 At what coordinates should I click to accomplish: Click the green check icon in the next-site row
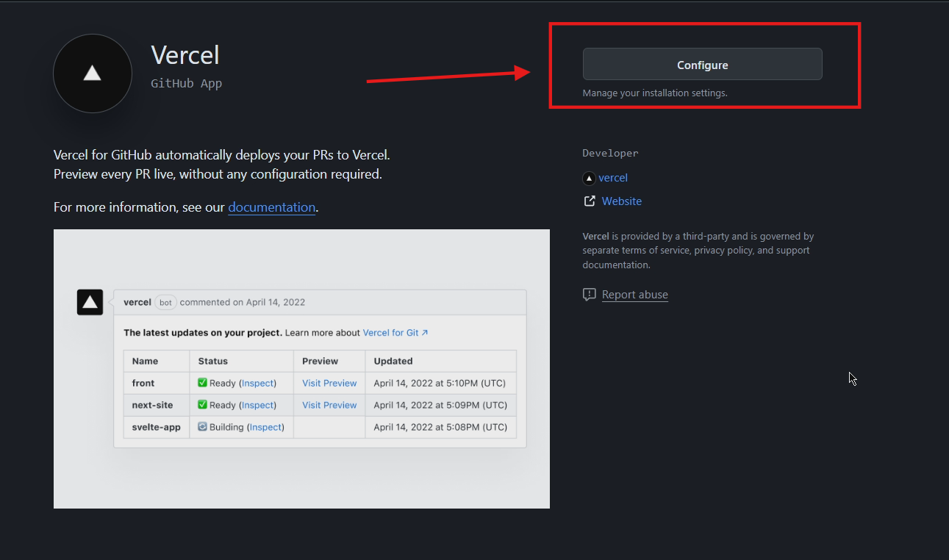click(202, 405)
